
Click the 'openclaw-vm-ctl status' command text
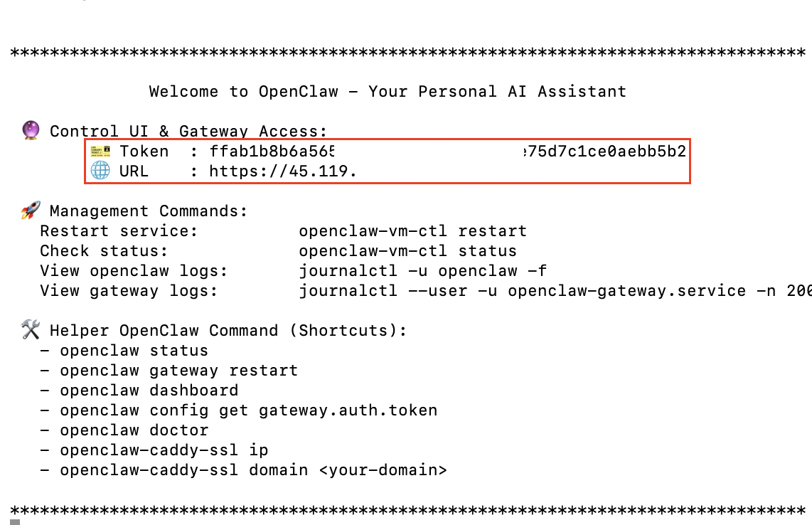[x=407, y=251]
